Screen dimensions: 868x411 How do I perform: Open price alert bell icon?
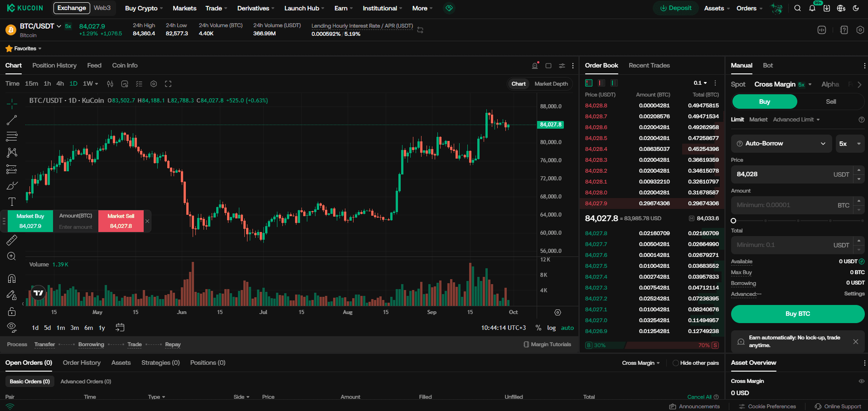pos(535,66)
